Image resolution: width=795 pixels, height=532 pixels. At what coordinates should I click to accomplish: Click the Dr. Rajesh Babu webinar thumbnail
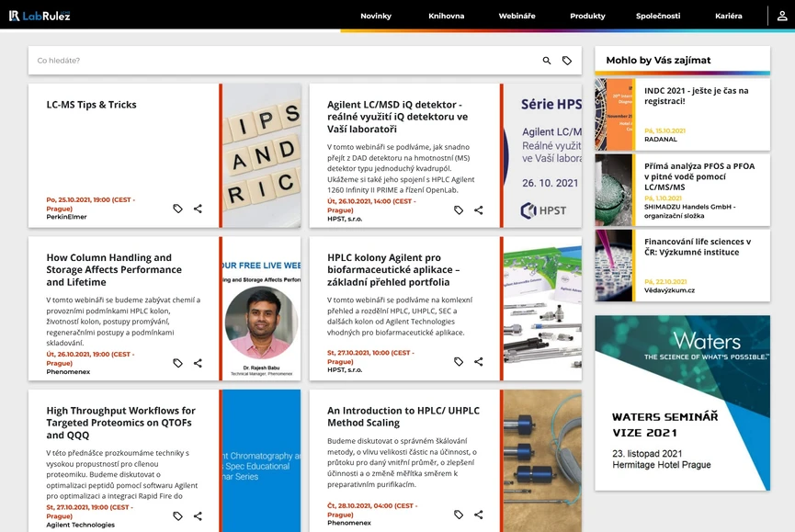262,309
